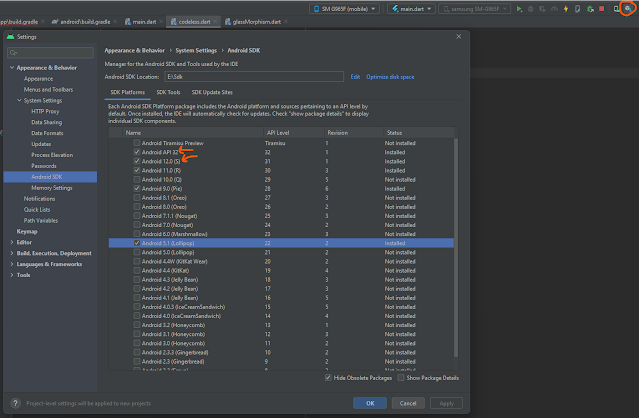
Task: Uncheck Hide Obsolete Packages
Action: (x=327, y=378)
